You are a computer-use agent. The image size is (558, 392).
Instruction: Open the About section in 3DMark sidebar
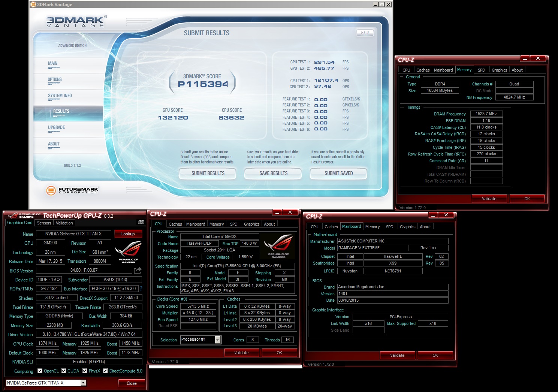coord(54,144)
